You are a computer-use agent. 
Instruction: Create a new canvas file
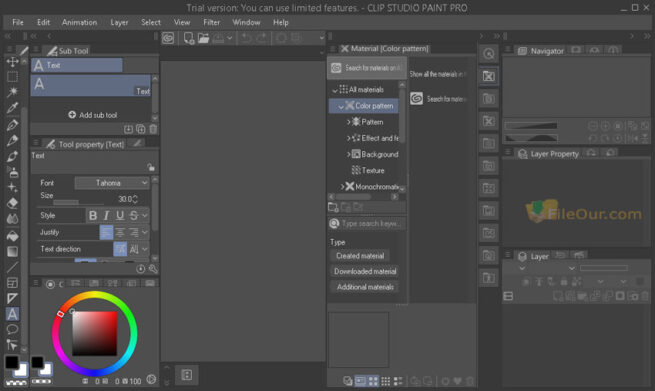(x=189, y=38)
